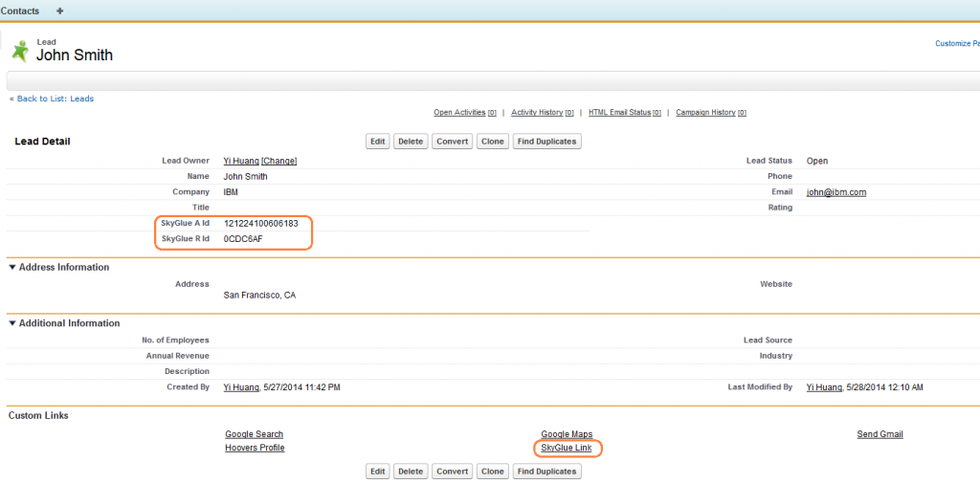Open Lead Owner Yi Huang link

click(x=241, y=161)
